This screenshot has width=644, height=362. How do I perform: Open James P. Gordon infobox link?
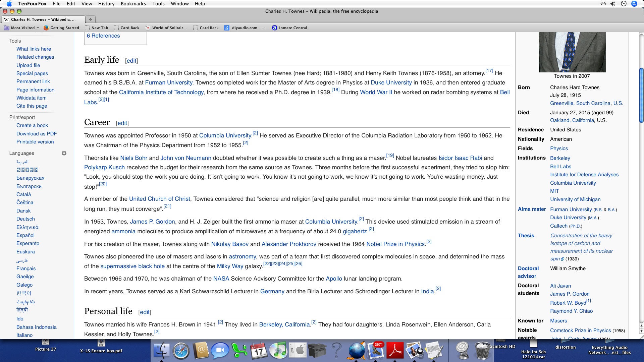point(570,294)
